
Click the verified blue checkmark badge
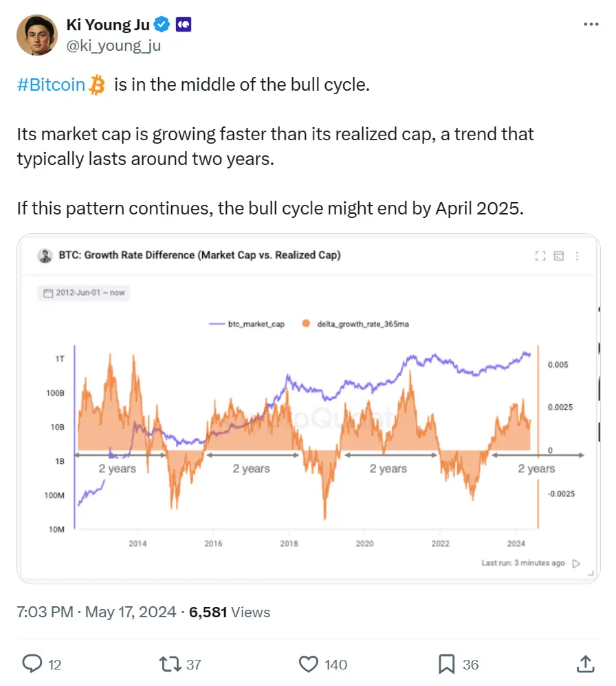click(161, 23)
